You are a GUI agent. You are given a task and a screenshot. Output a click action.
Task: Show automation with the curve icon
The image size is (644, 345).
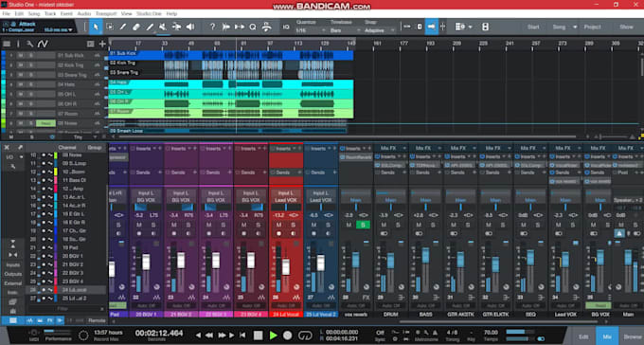tap(43, 44)
